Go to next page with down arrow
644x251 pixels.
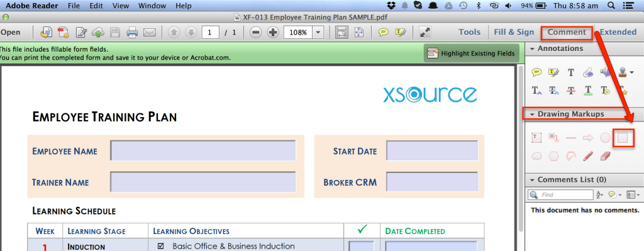click(x=191, y=33)
